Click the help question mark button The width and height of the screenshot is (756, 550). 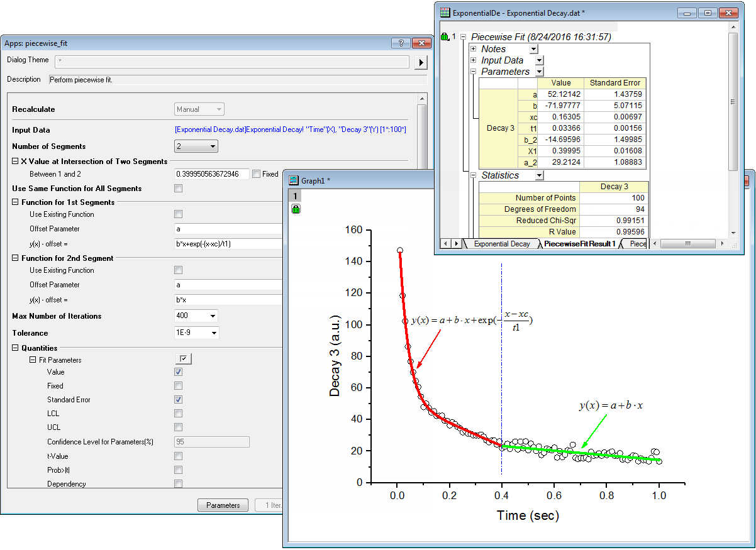401,43
